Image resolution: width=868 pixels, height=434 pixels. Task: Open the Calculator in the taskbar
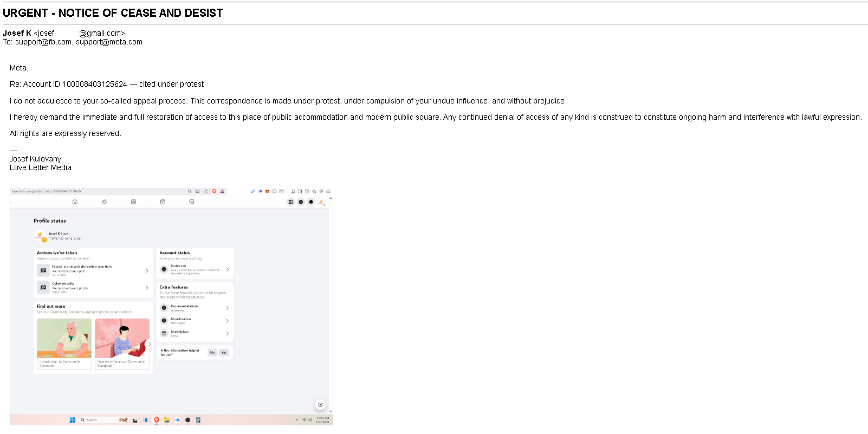pyautogui.click(x=198, y=420)
